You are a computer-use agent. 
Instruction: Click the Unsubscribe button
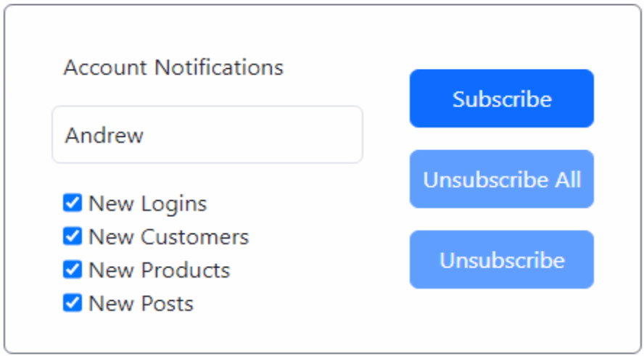tap(501, 260)
